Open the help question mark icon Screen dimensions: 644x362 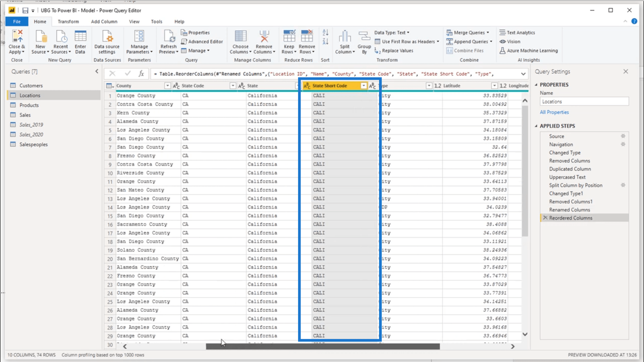634,21
